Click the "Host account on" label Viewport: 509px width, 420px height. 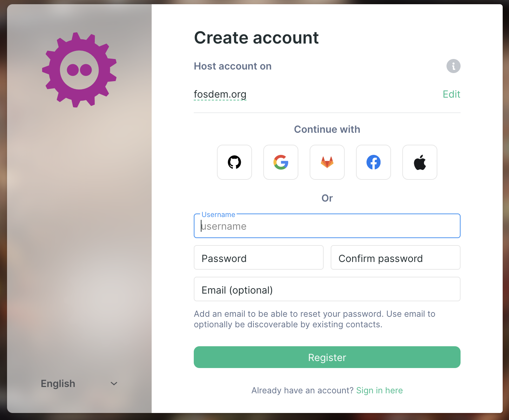point(232,66)
